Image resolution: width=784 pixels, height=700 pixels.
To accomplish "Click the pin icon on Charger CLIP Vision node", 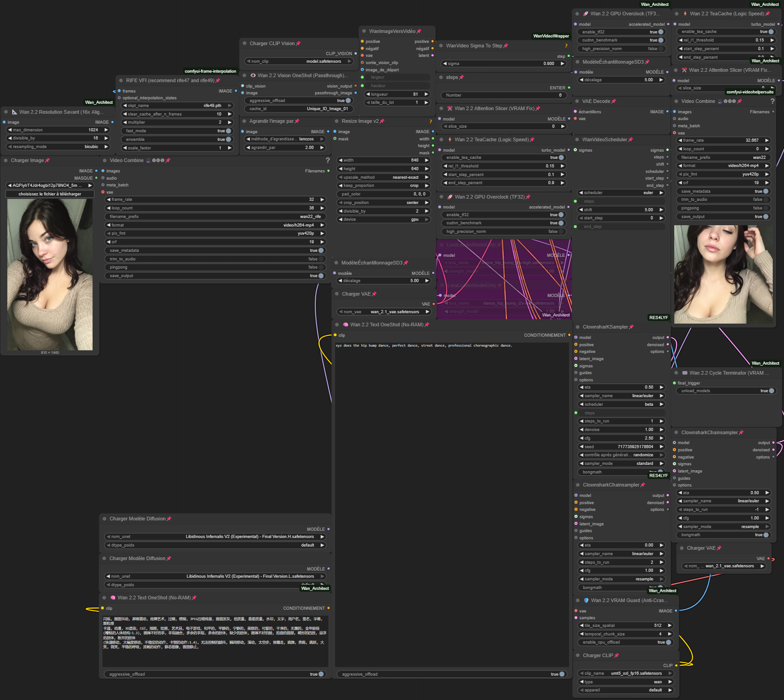I will point(298,43).
